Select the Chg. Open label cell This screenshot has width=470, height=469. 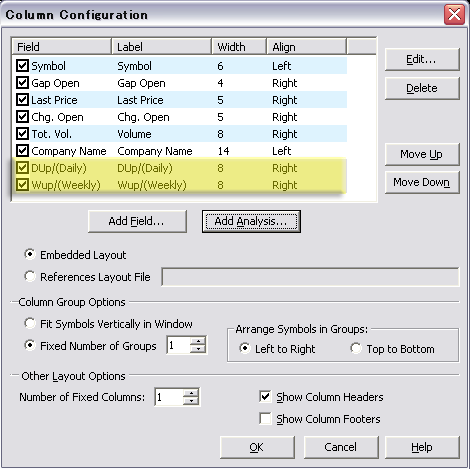click(x=143, y=117)
